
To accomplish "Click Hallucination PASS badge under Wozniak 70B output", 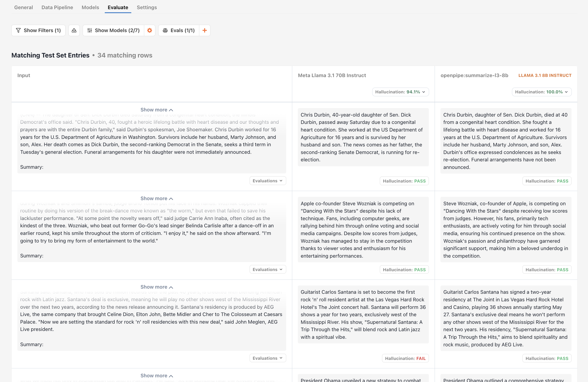I will point(404,270).
